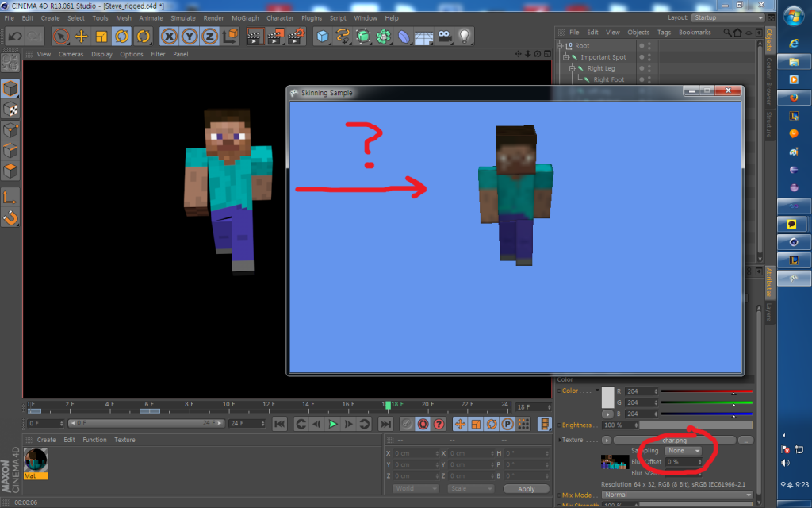This screenshot has width=812, height=508.
Task: Open Edit Render Settings
Action: point(296,37)
